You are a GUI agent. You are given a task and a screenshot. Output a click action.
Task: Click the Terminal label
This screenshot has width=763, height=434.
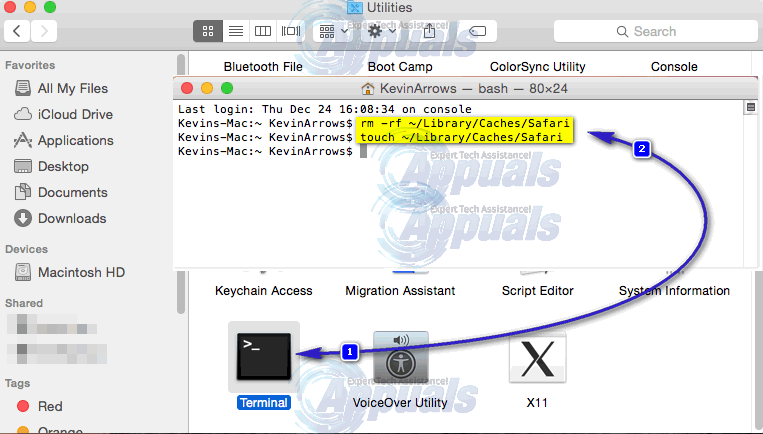(264, 403)
